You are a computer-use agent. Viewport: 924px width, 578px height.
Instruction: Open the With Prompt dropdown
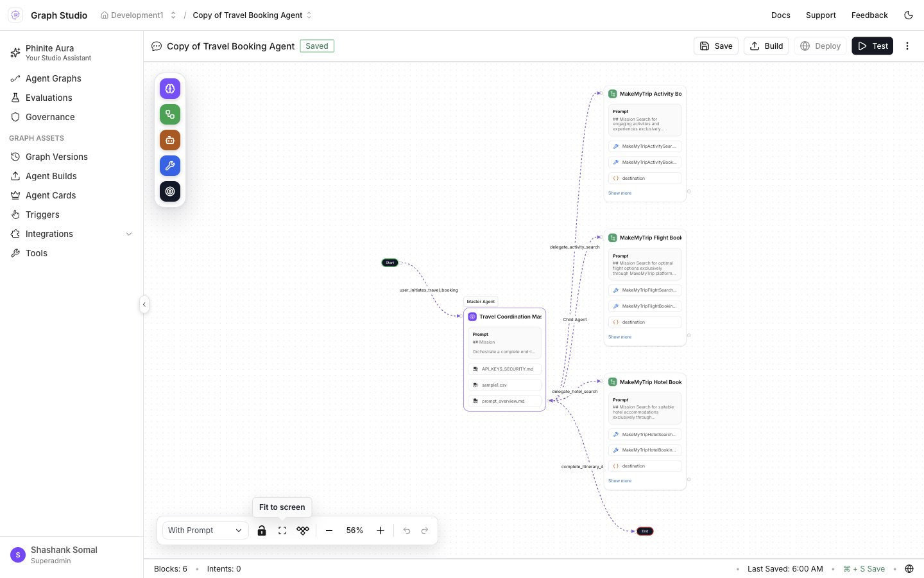click(x=205, y=530)
